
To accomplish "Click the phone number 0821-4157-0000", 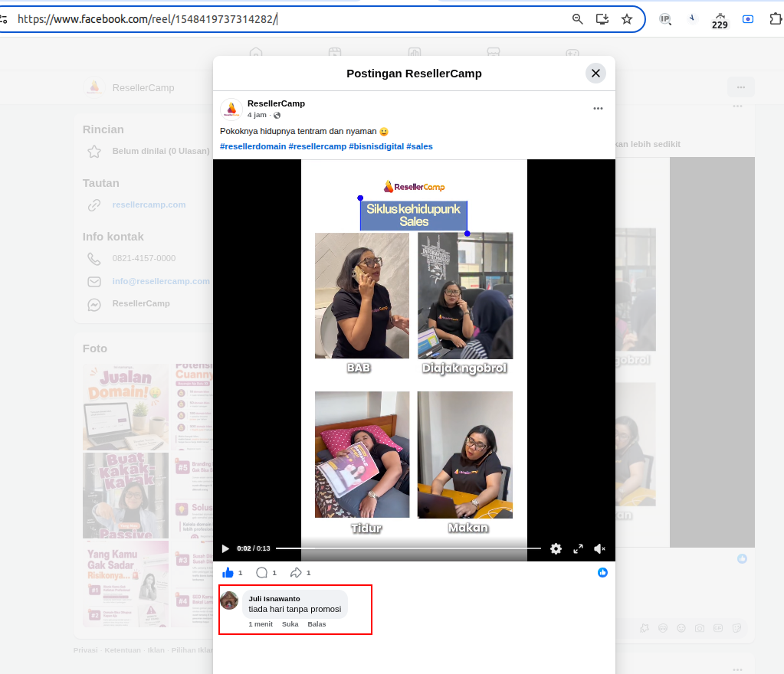I will click(144, 258).
